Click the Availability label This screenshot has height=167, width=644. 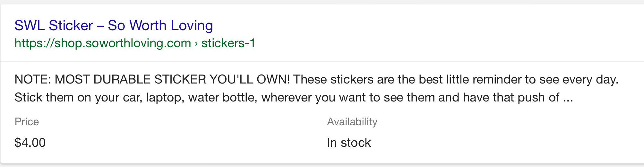tap(352, 122)
